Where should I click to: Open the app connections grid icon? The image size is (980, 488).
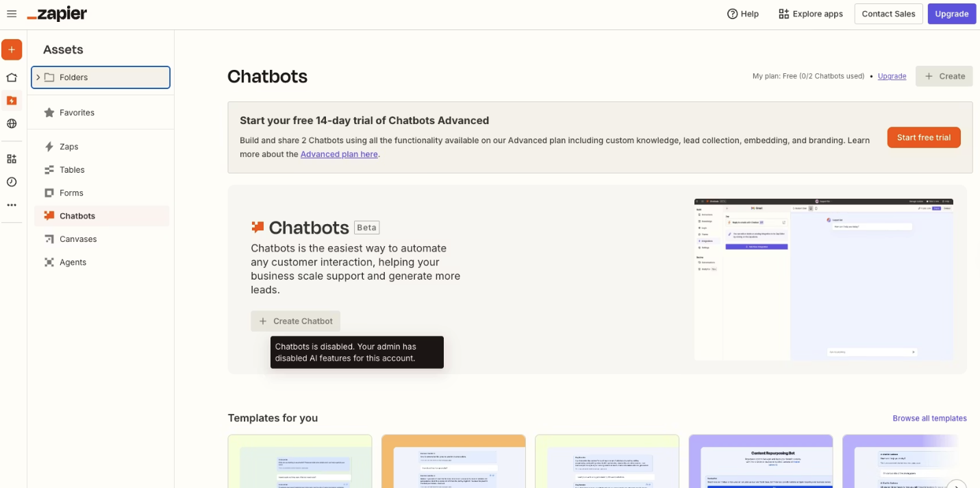tap(11, 158)
